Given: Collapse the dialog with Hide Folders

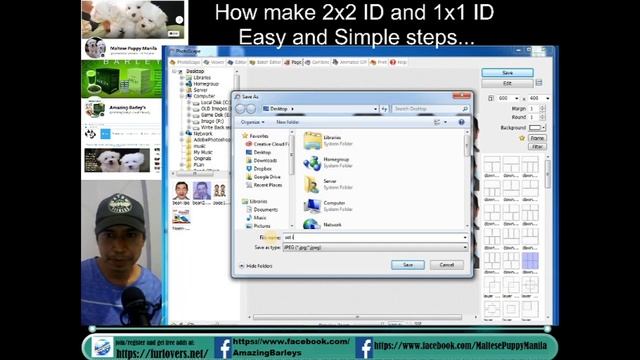Looking at the screenshot, I should click(256, 266).
